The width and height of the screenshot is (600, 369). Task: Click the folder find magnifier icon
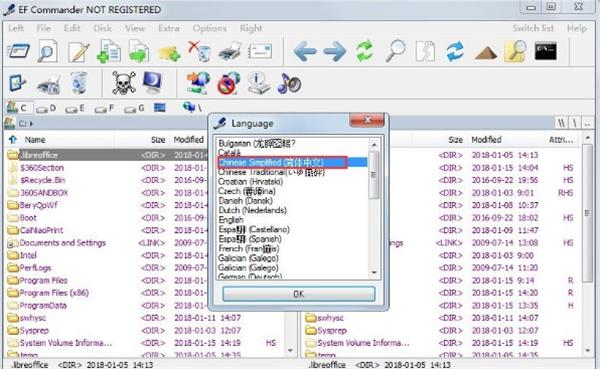click(x=515, y=51)
